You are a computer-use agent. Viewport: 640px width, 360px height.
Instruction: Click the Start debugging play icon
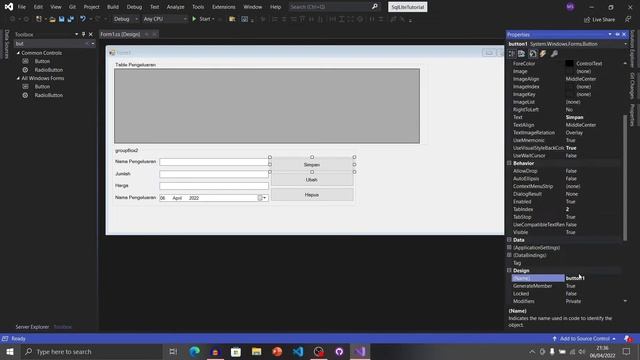pyautogui.click(x=194, y=19)
